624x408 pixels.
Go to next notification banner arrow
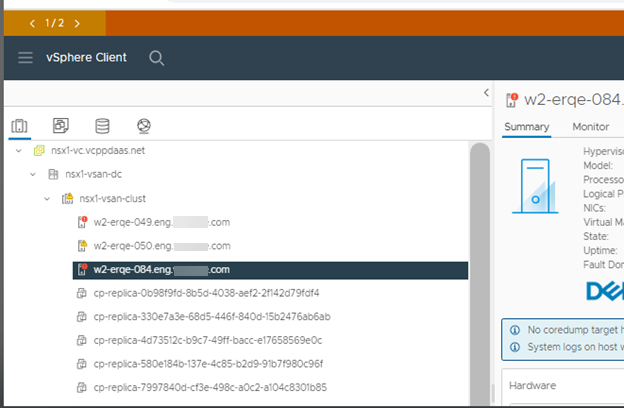tap(77, 23)
